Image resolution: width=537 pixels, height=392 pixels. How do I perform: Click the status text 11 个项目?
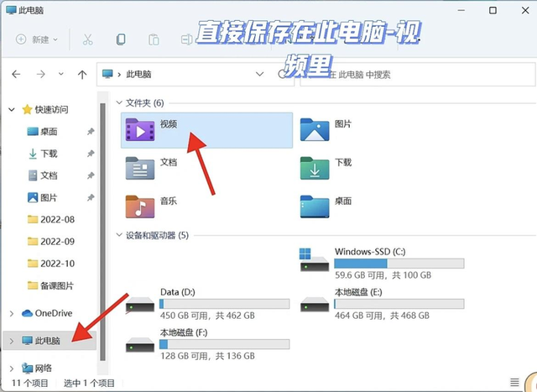coord(30,383)
